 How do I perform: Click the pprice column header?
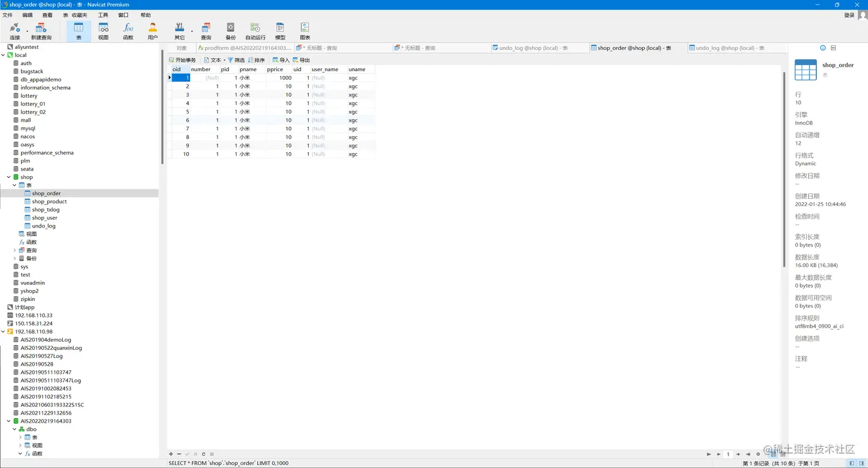[x=279, y=69]
